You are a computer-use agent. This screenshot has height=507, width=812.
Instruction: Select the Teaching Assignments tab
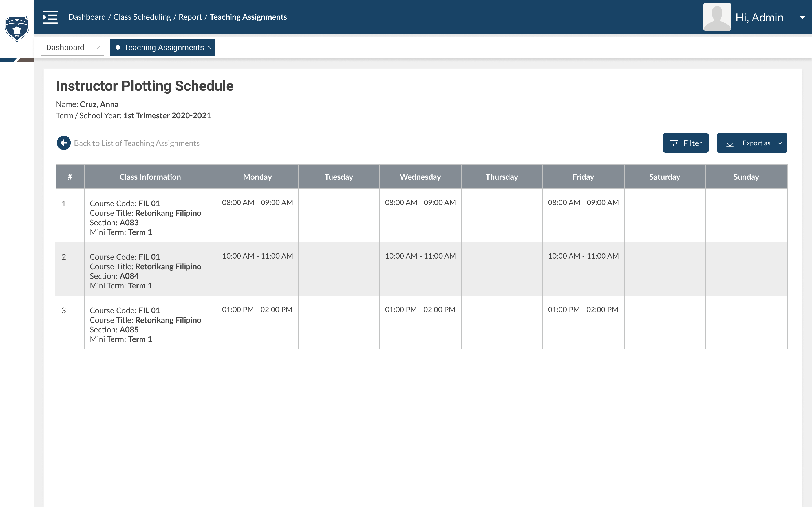tap(164, 47)
